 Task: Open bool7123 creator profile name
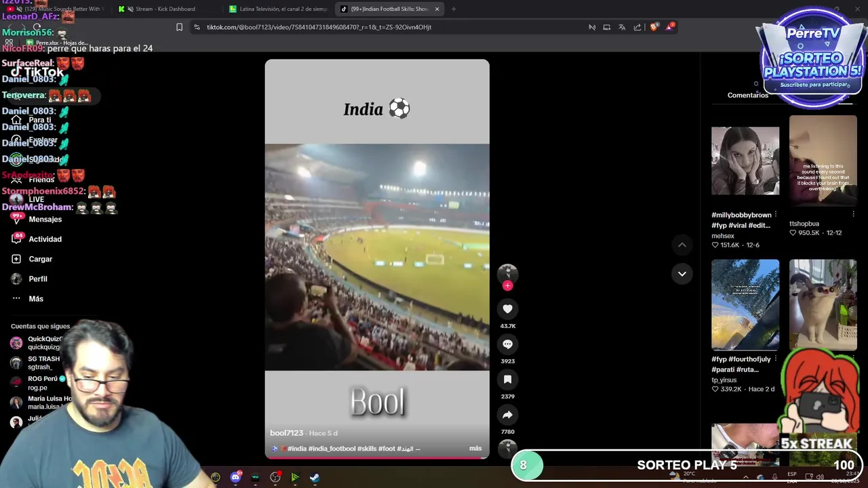tap(287, 433)
